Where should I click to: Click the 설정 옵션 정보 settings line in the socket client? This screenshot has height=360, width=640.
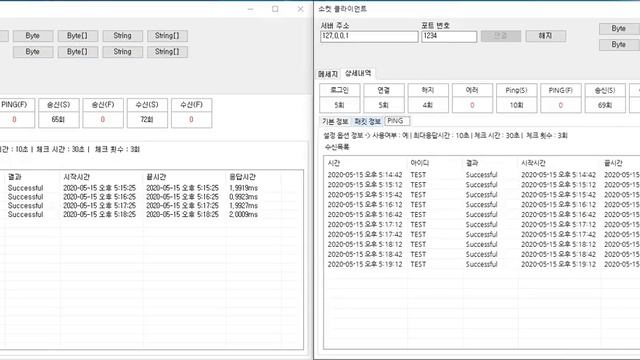coord(445,136)
